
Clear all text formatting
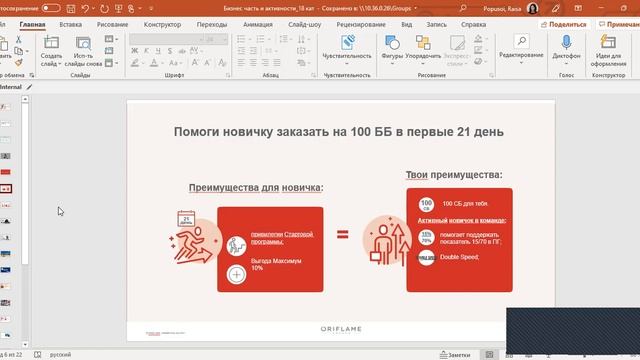[x=222, y=63]
